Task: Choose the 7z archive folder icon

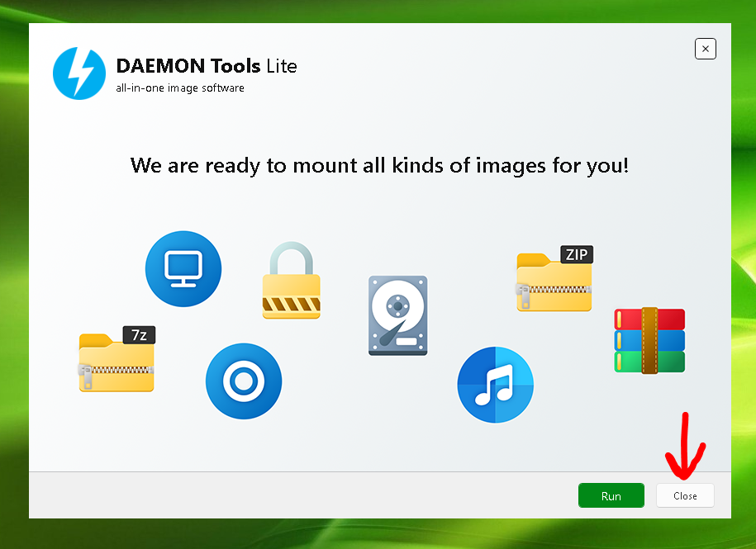Action: point(116,362)
